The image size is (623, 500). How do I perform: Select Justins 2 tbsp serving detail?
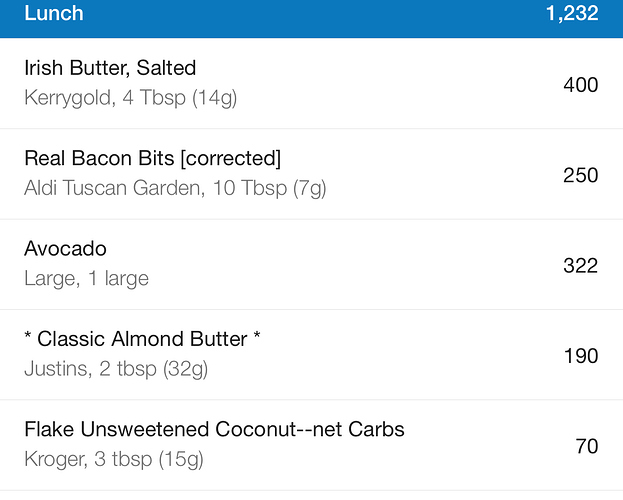[x=116, y=369]
